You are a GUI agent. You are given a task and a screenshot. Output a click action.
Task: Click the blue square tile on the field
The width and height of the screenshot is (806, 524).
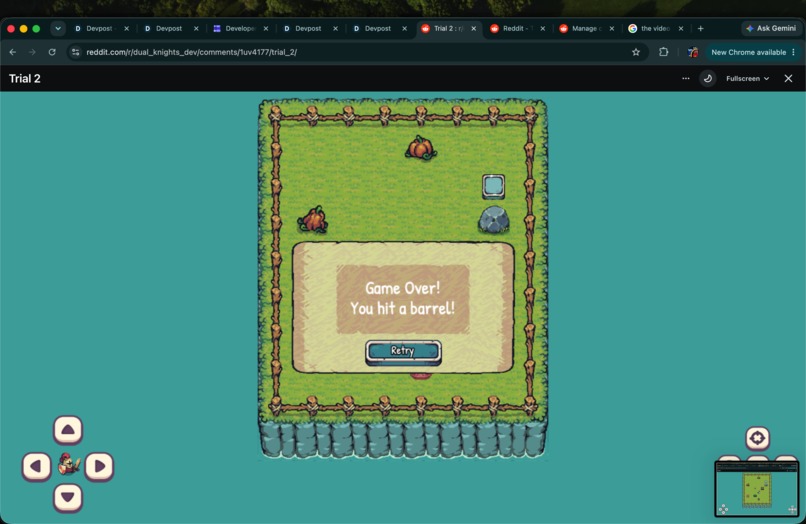click(493, 186)
